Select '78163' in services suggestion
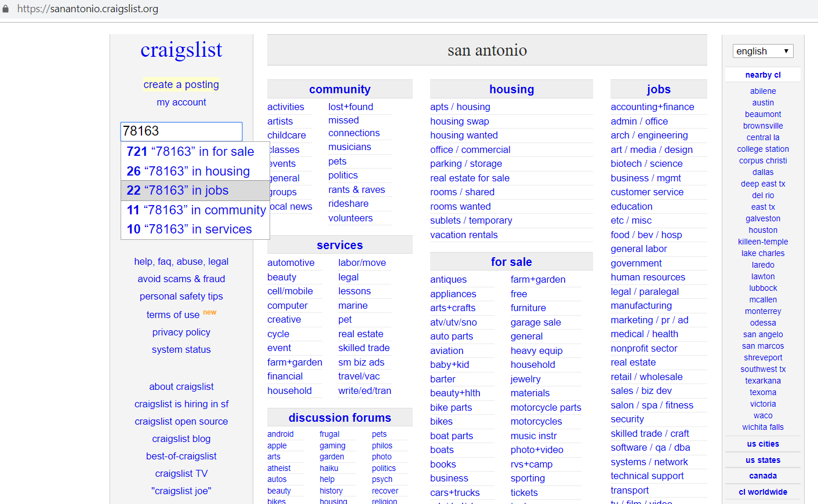The image size is (818, 504). [x=195, y=229]
